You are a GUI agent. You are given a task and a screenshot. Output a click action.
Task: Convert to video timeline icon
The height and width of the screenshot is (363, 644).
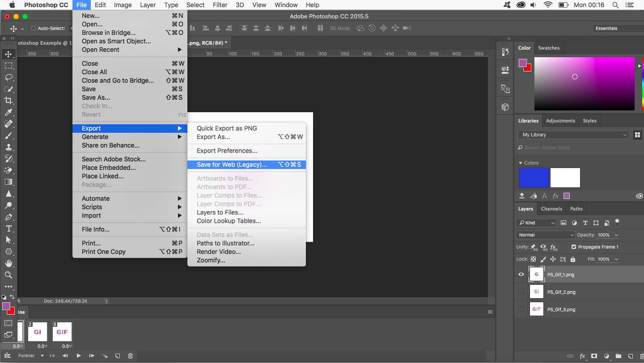pyautogui.click(x=7, y=356)
